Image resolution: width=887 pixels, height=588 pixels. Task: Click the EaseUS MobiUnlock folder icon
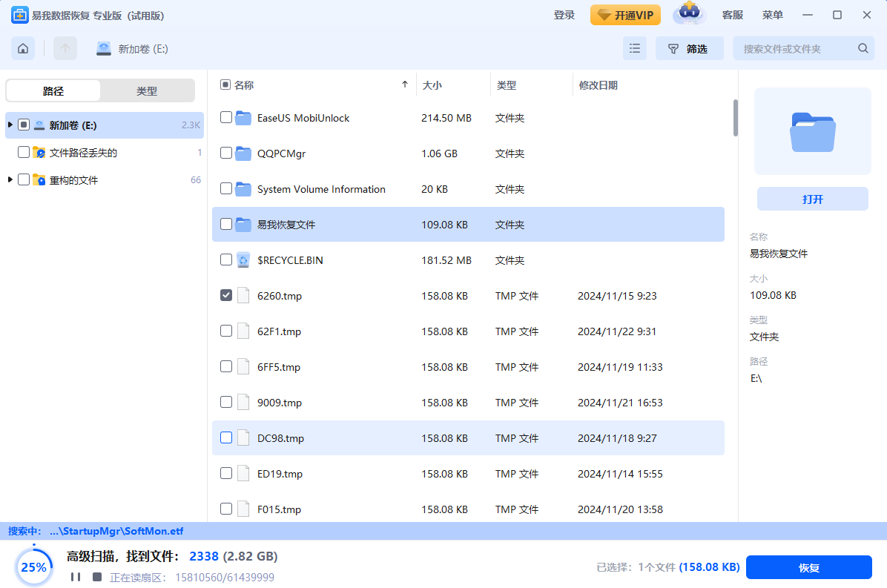[243, 118]
